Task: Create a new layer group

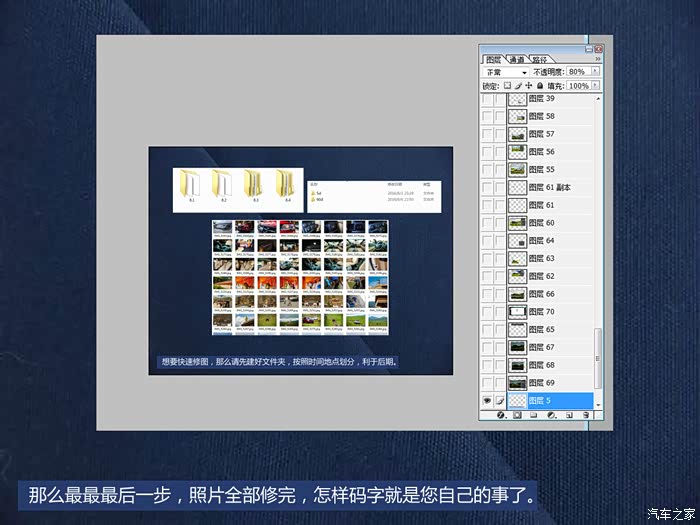Action: click(x=534, y=414)
